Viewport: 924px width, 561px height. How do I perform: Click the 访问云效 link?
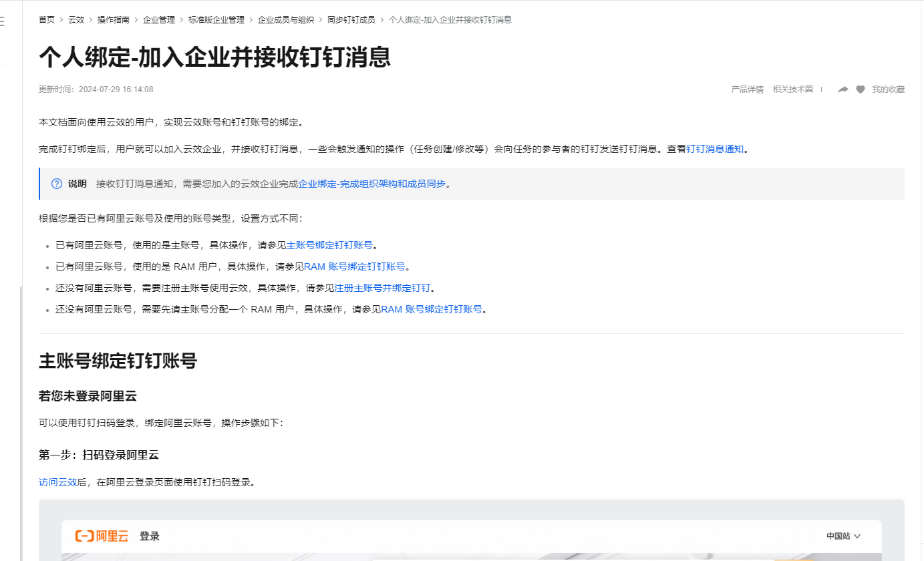58,482
